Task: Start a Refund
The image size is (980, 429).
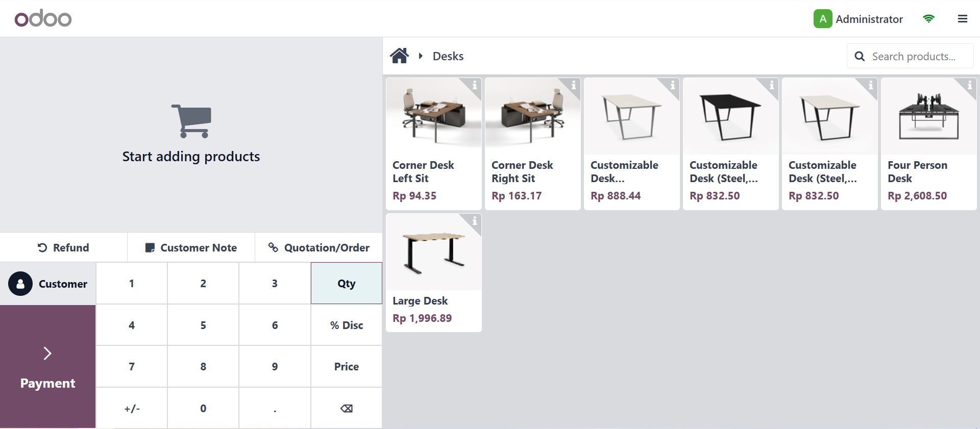Action: tap(64, 247)
